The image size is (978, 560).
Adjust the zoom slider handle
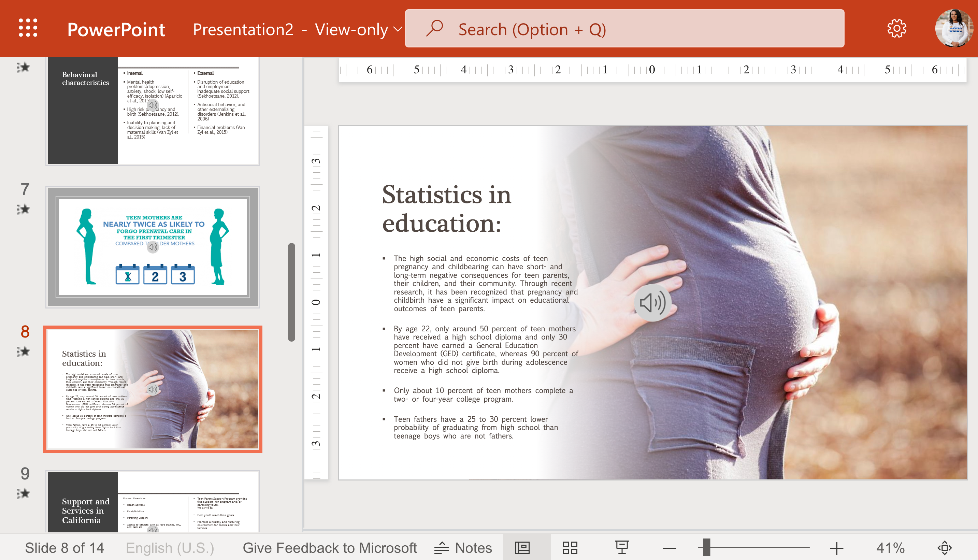(706, 548)
